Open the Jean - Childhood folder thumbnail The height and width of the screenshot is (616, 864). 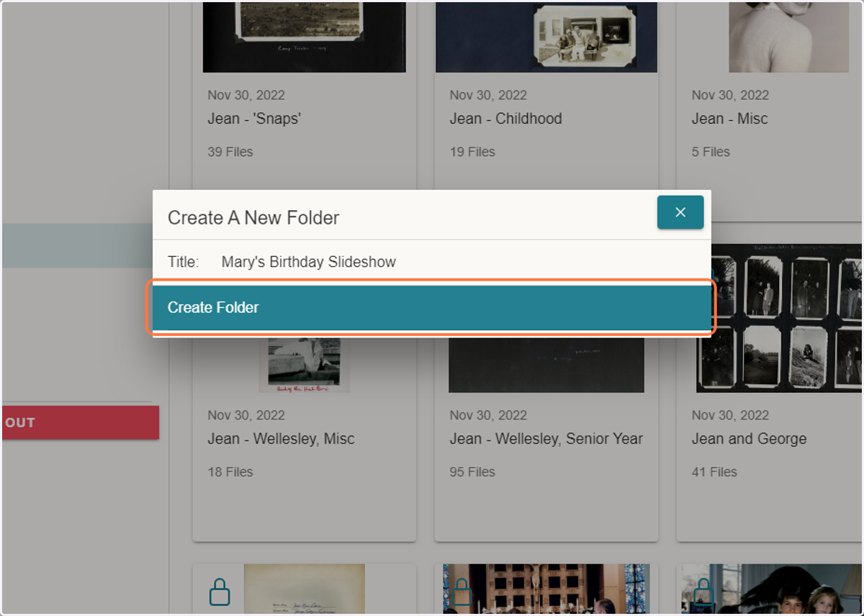[x=546, y=36]
